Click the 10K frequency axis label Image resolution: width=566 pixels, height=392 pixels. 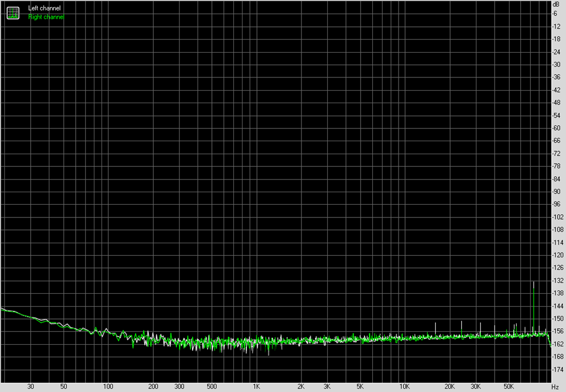pyautogui.click(x=405, y=387)
